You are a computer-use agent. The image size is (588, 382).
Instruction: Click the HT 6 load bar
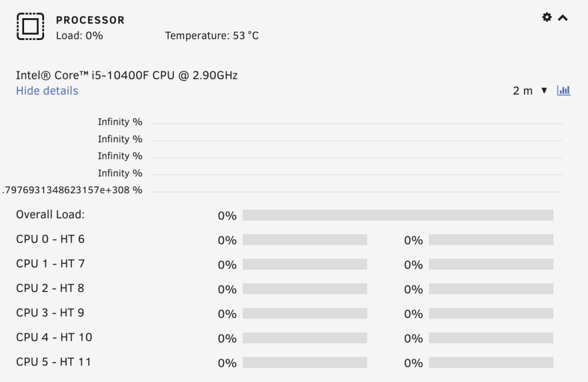(491, 240)
